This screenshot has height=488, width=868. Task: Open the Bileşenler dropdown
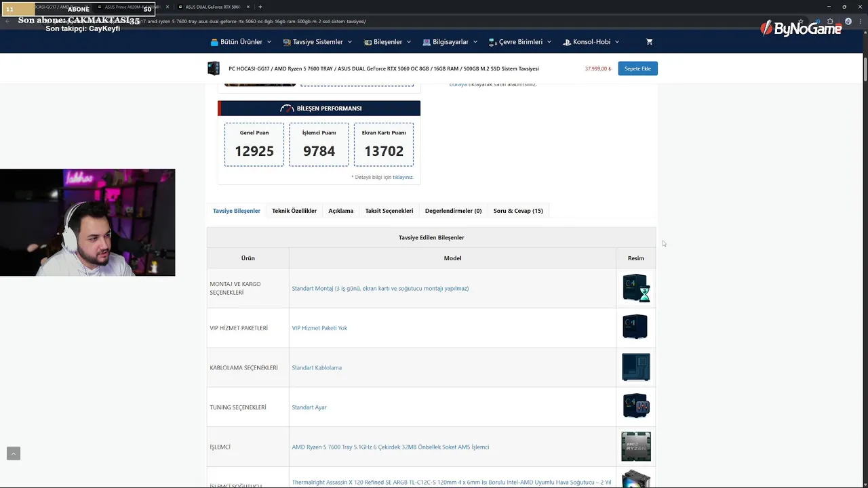pyautogui.click(x=387, y=41)
